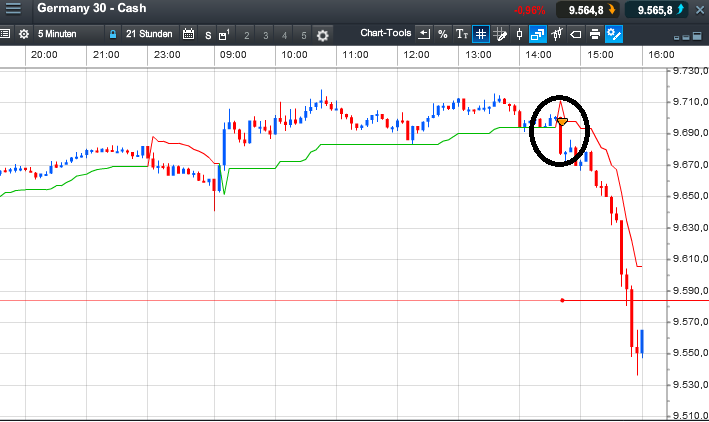Screen dimensions: 709x422
Task: Click the sell price 9.564,8
Action: click(x=586, y=10)
